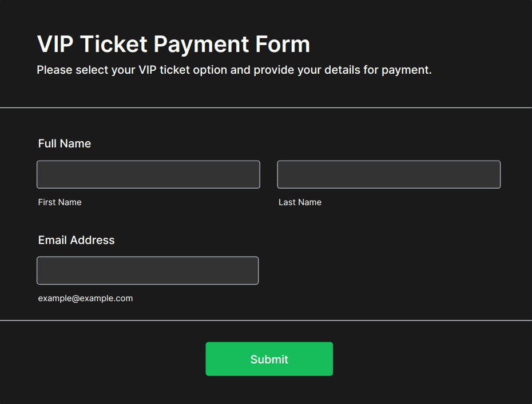532x404 pixels.
Task: Click the form description subtitle text
Action: [x=234, y=70]
